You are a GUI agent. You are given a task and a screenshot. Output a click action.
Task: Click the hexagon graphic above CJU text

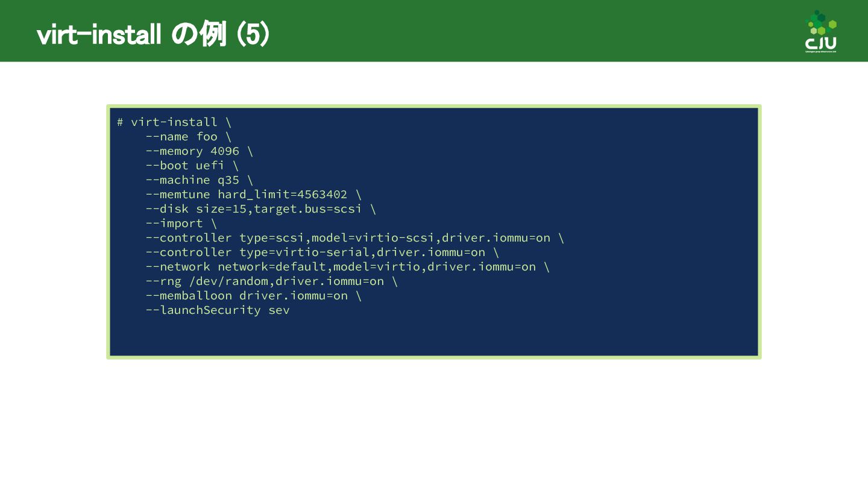(x=821, y=23)
